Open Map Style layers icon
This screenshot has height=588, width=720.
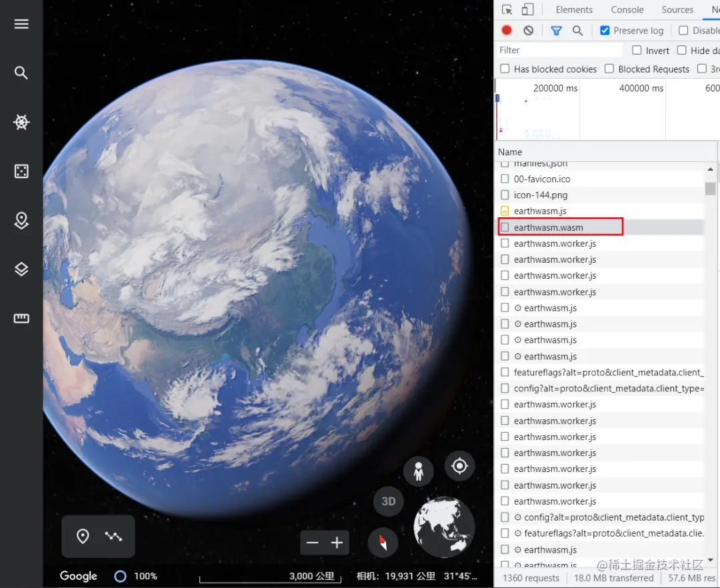tap(21, 269)
